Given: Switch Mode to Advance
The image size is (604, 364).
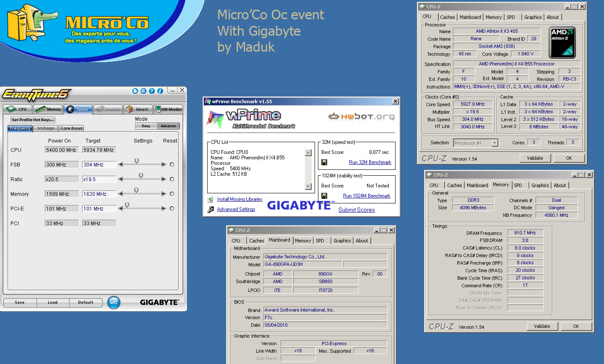Looking at the screenshot, I should (168, 126).
